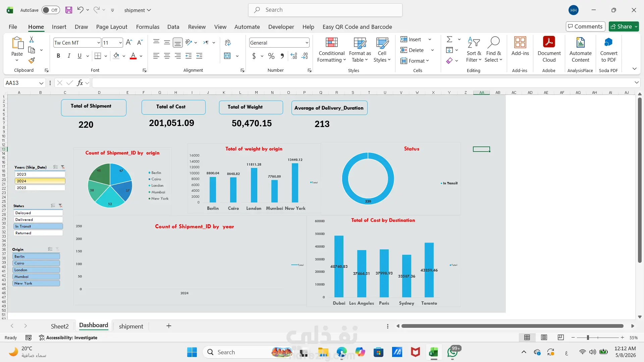Click the Wrap Text icon
This screenshot has height=362, width=644.
(x=228, y=43)
